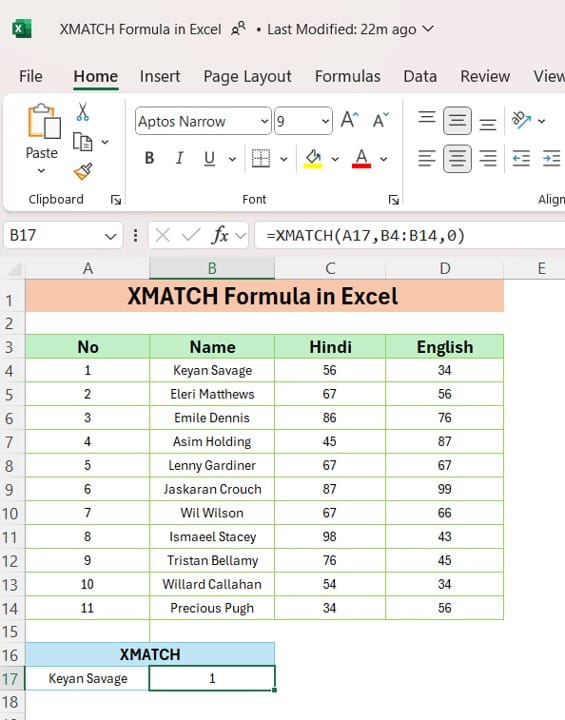Open Review tab
Screen dimensions: 565x720
[485, 76]
